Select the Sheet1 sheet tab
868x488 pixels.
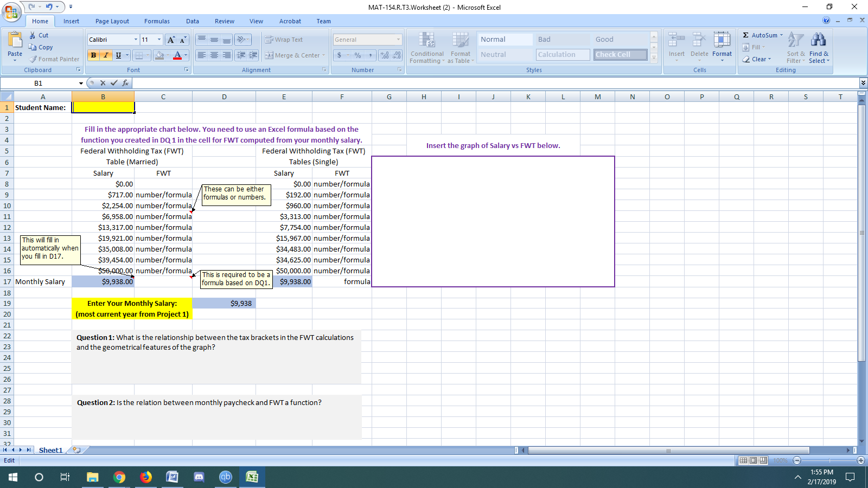[50, 450]
